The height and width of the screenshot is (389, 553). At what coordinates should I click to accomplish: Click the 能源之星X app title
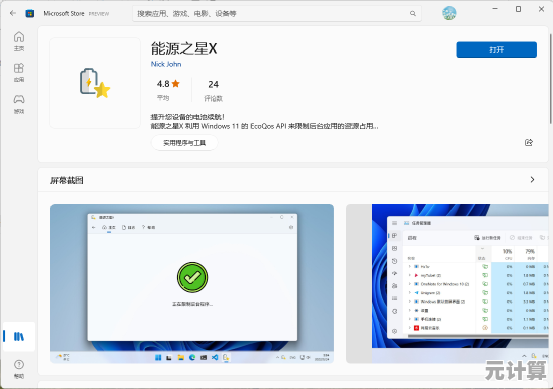[x=184, y=49]
